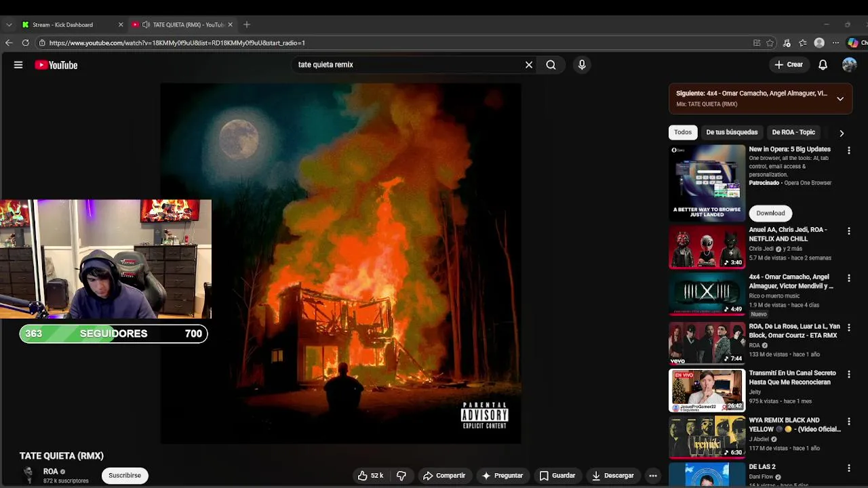Viewport: 868px width, 488px height.
Task: Open the Copilot icon in browser toolbar
Action: pos(853,43)
